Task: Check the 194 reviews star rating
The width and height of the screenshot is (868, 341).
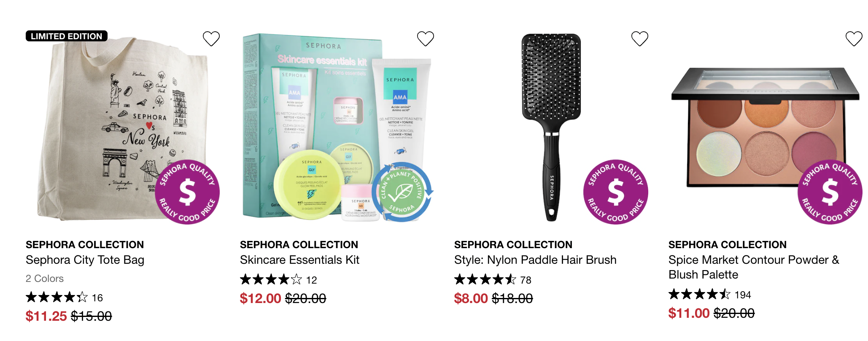Action: tap(710, 295)
